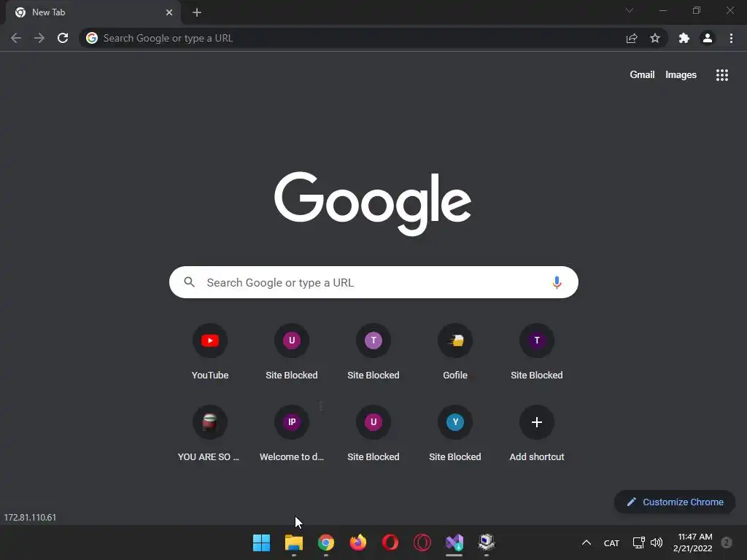
Task: Open the clock showing 11:47 AM
Action: (x=693, y=542)
